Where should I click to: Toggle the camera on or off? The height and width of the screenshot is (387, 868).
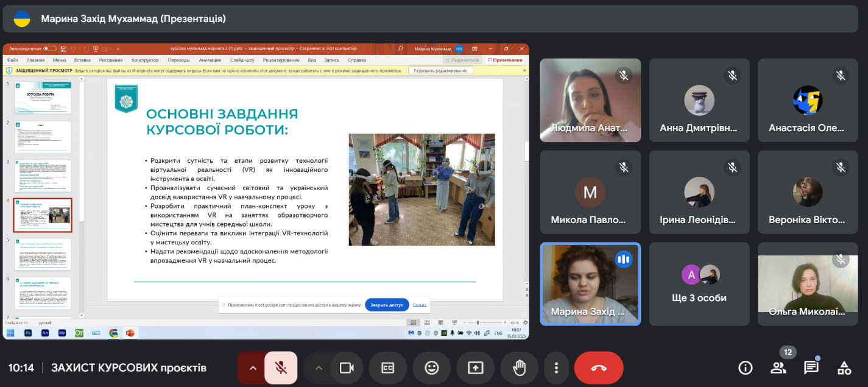[347, 368]
